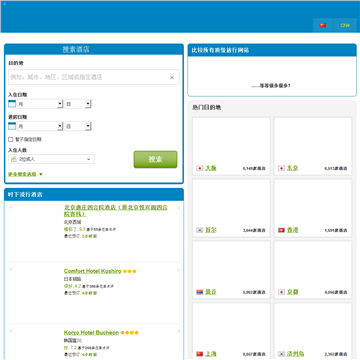Click the check-in date calendar icon
The width and height of the screenshot is (360, 360).
[x=12, y=104]
